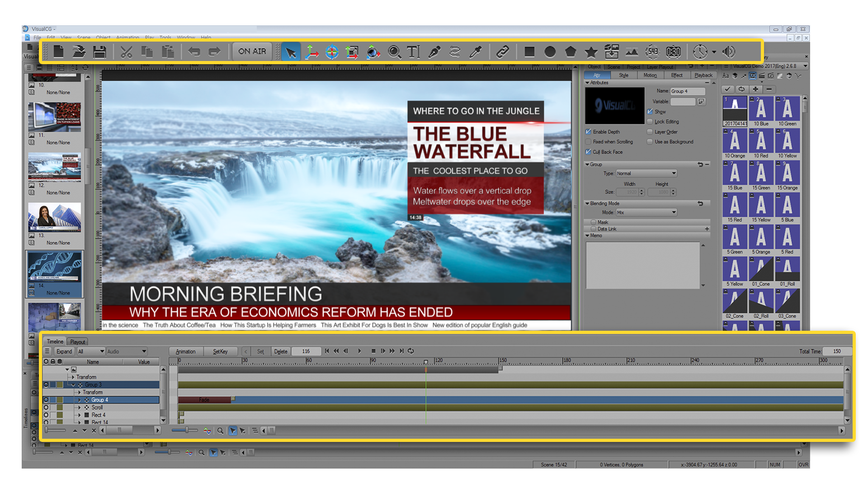Click the Name input field
868x488 pixels.
coord(688,91)
